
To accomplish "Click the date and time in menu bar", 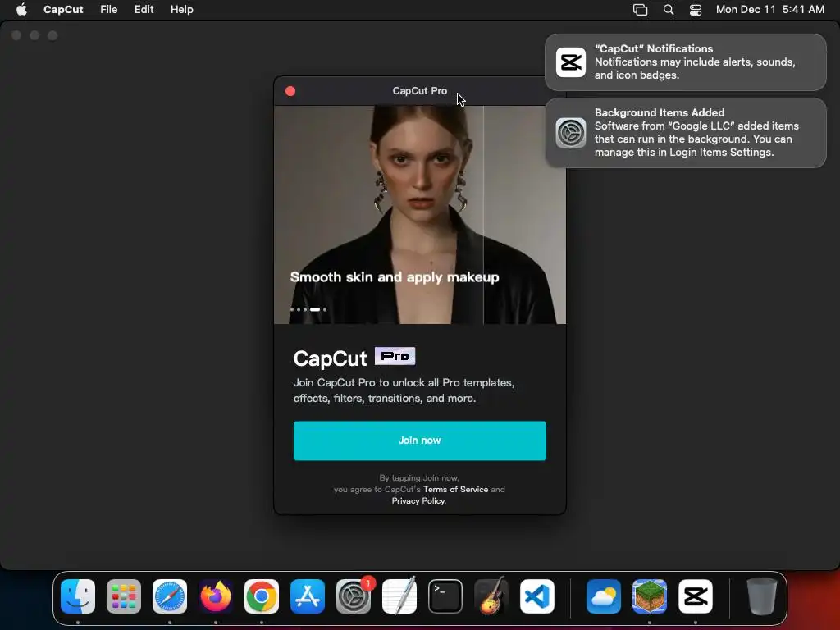I will (x=769, y=10).
